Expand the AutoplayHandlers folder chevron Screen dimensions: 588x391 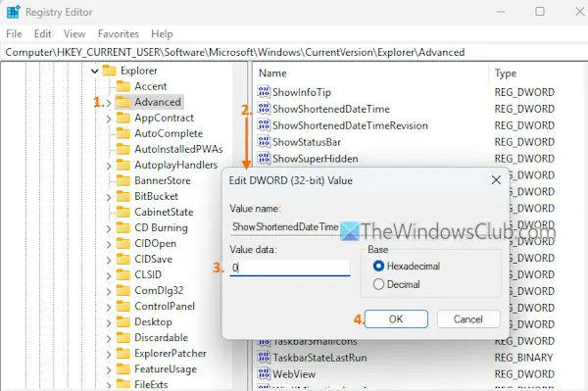click(x=109, y=166)
